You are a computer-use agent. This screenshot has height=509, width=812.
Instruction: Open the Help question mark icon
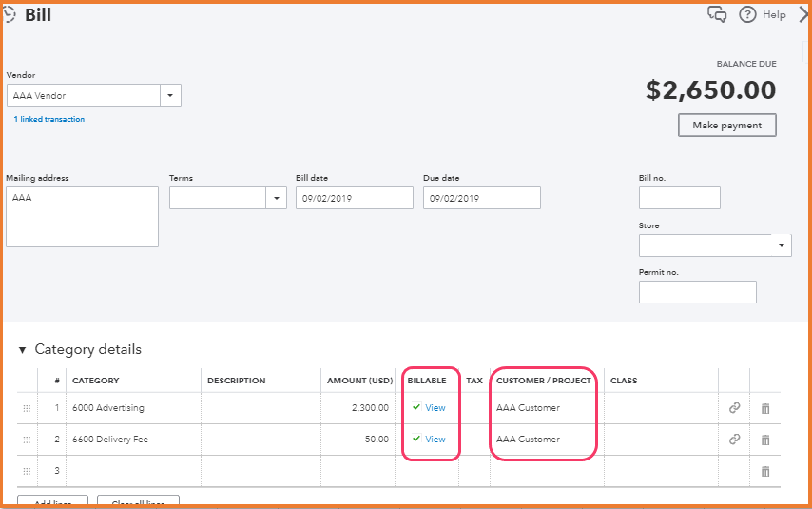pos(747,14)
